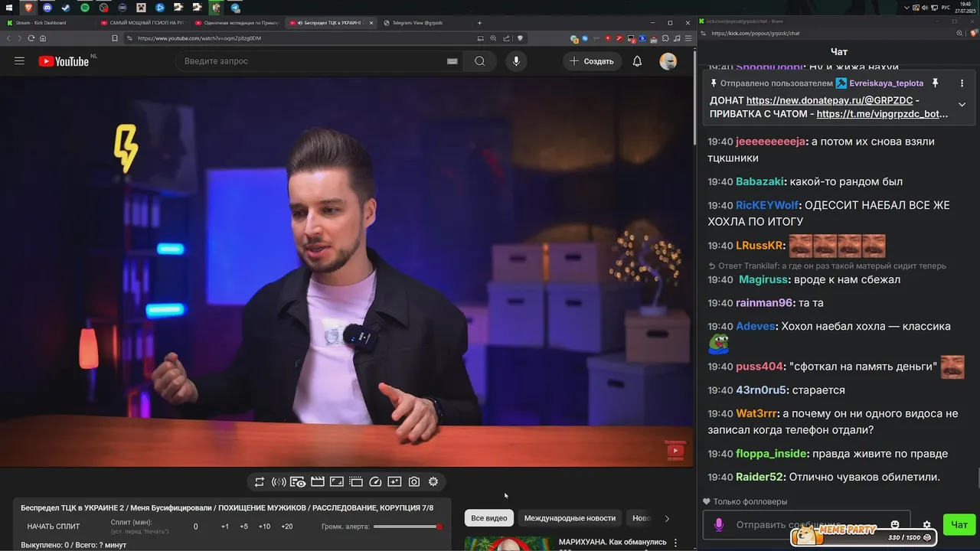Toggle loop icon in the player toolbar
This screenshot has width=980, height=551.
pyautogui.click(x=260, y=482)
